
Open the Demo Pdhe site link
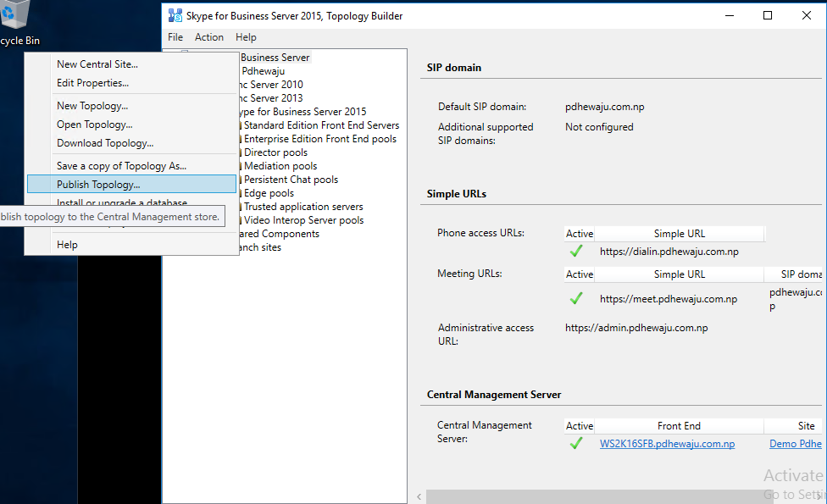click(796, 444)
